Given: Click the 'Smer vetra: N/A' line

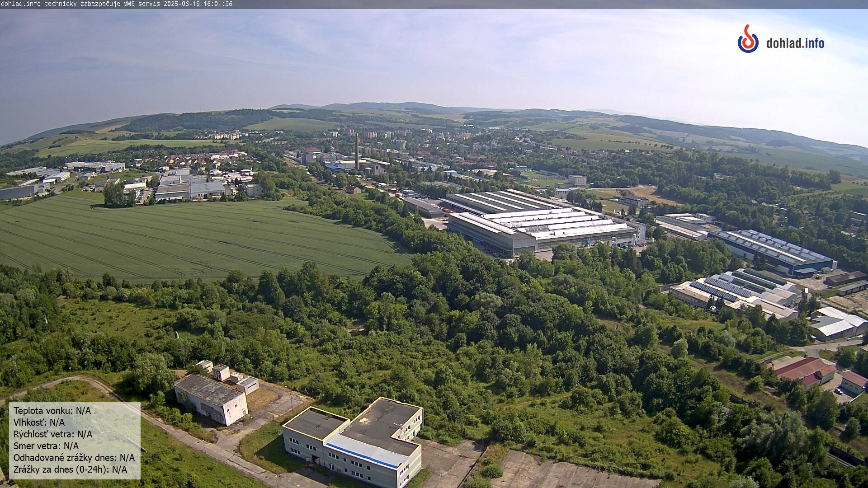Looking at the screenshot, I should tap(46, 446).
